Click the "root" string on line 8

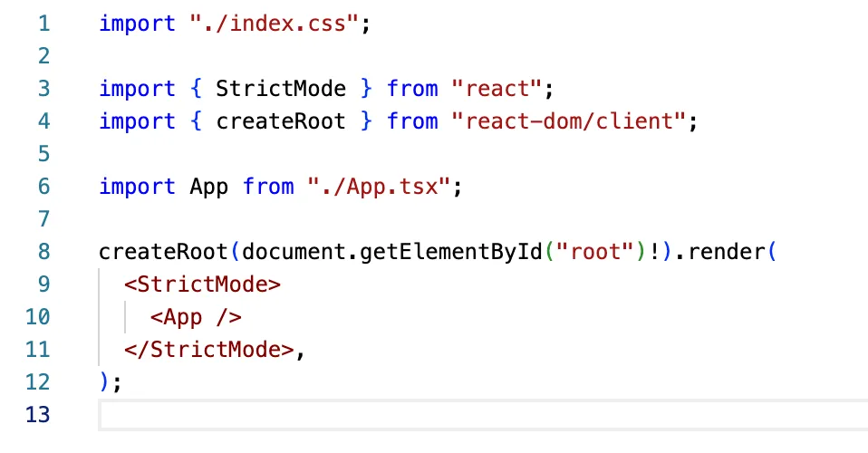595,252
